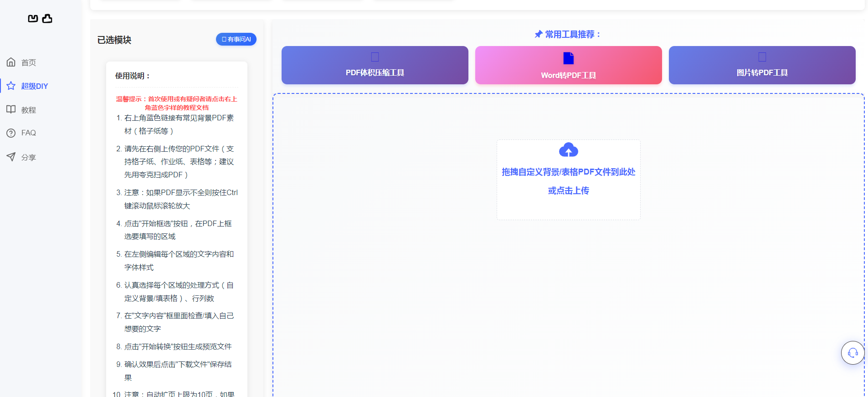Click the site logo at top left
Image resolution: width=868 pixels, height=397 pixels.
(40, 18)
